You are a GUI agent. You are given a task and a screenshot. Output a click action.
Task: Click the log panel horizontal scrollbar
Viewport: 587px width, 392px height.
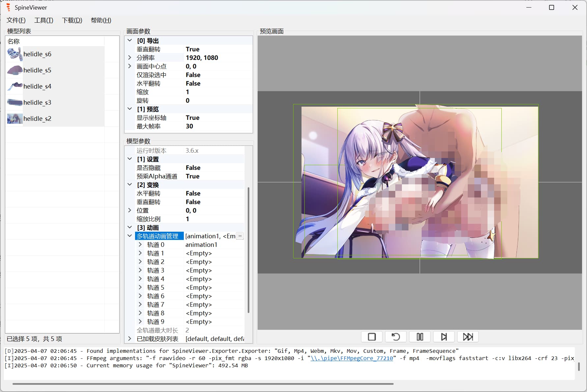pyautogui.click(x=203, y=383)
